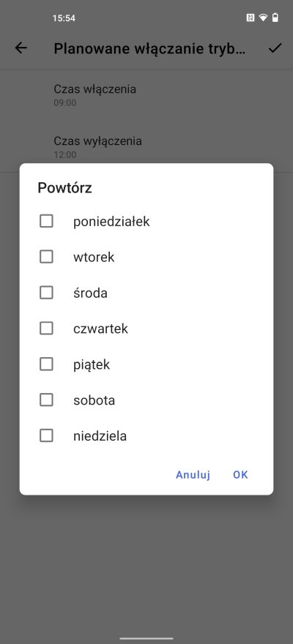Check the środa checkbox

click(x=46, y=293)
